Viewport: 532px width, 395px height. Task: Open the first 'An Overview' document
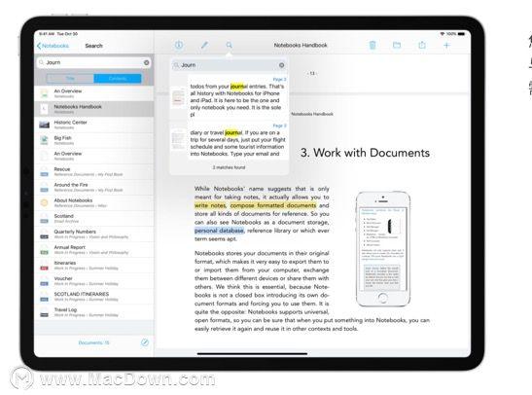(94, 93)
